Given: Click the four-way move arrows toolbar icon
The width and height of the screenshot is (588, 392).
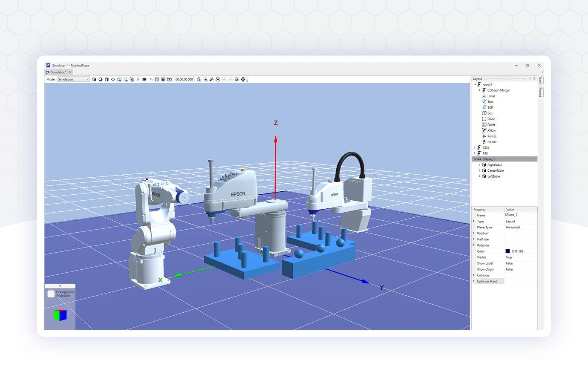Looking at the screenshot, I should 243,79.
